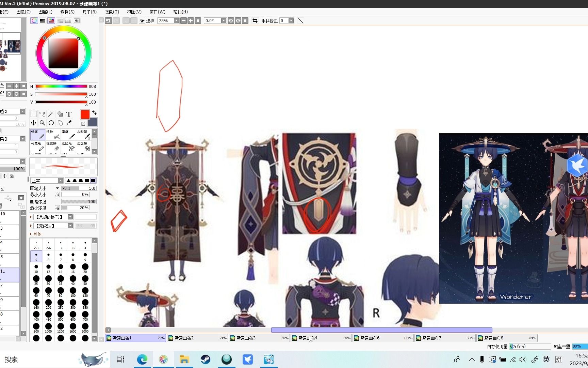Open the 75% zoom dropdown

tap(176, 20)
